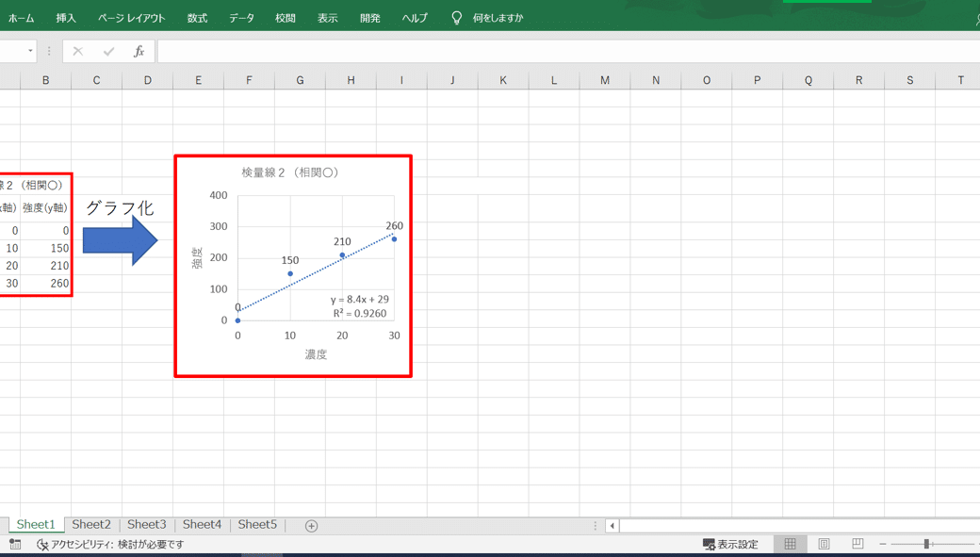Click the Enter check mark icon

click(x=107, y=51)
